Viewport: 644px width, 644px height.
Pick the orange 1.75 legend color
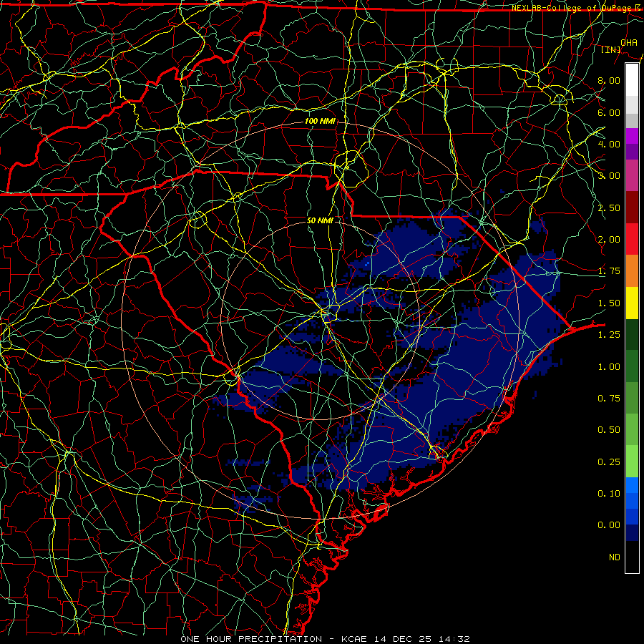tap(632, 271)
